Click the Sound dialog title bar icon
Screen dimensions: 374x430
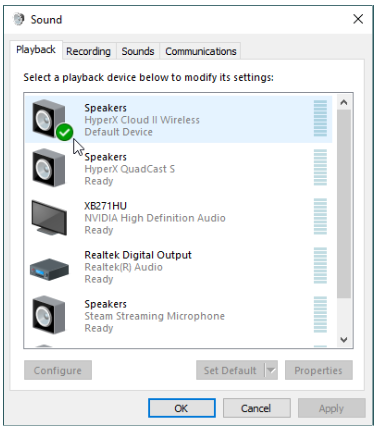pos(19,19)
